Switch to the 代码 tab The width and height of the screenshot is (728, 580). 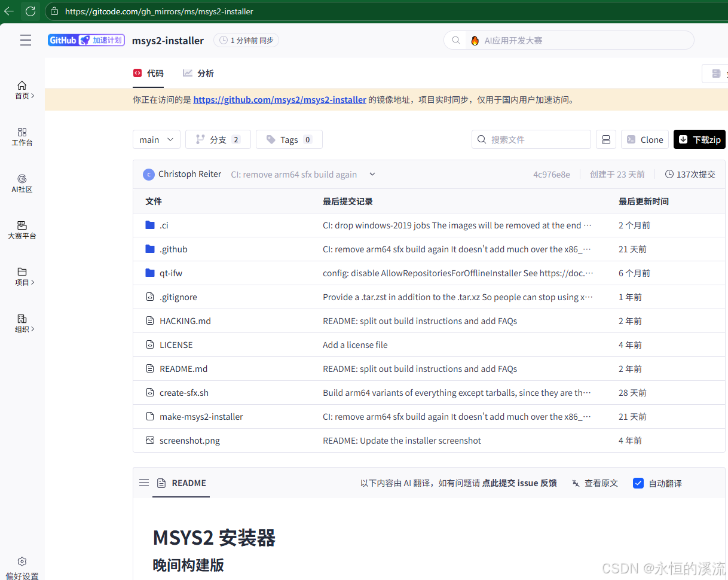(x=148, y=73)
